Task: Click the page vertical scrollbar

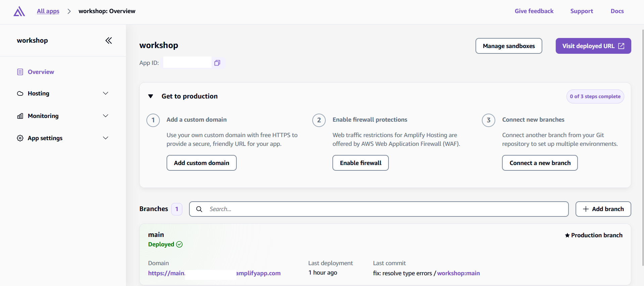Action: coord(643,148)
